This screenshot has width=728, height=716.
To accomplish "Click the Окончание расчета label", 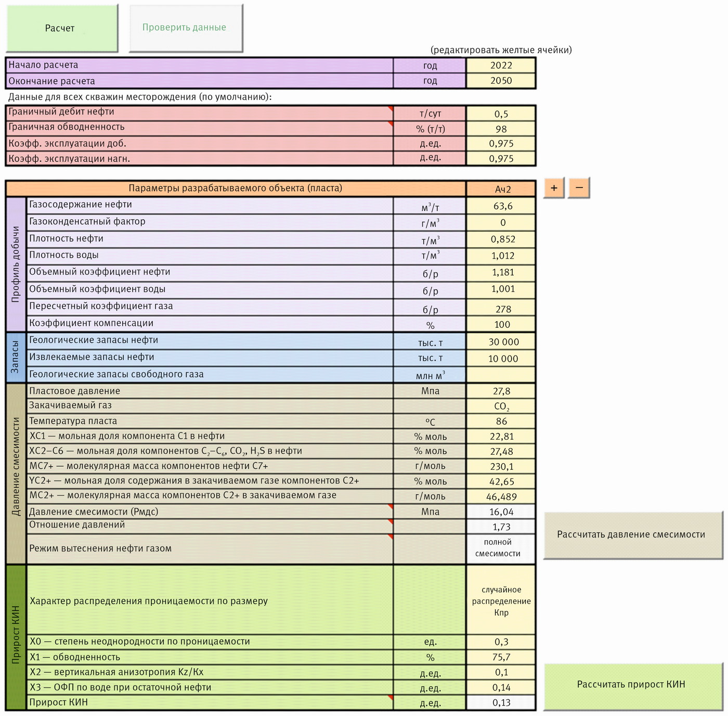I will click(51, 81).
